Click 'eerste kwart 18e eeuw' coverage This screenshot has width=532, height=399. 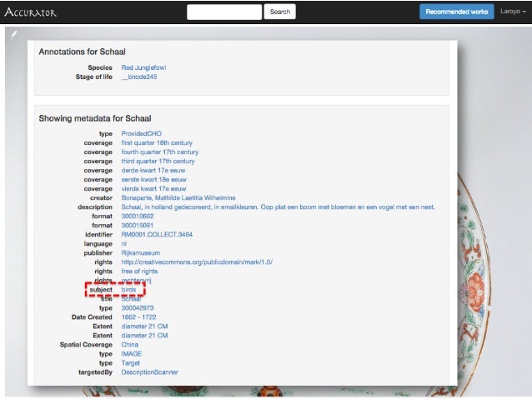tap(153, 179)
